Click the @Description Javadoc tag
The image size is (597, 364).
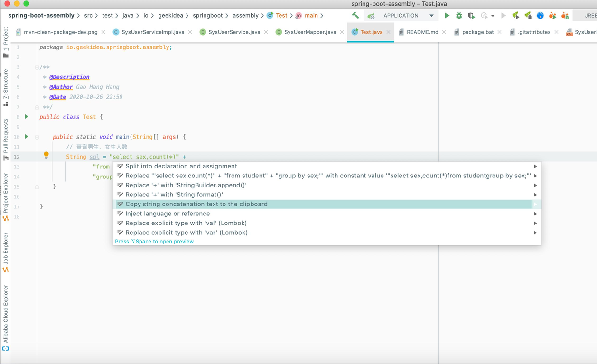pos(69,77)
